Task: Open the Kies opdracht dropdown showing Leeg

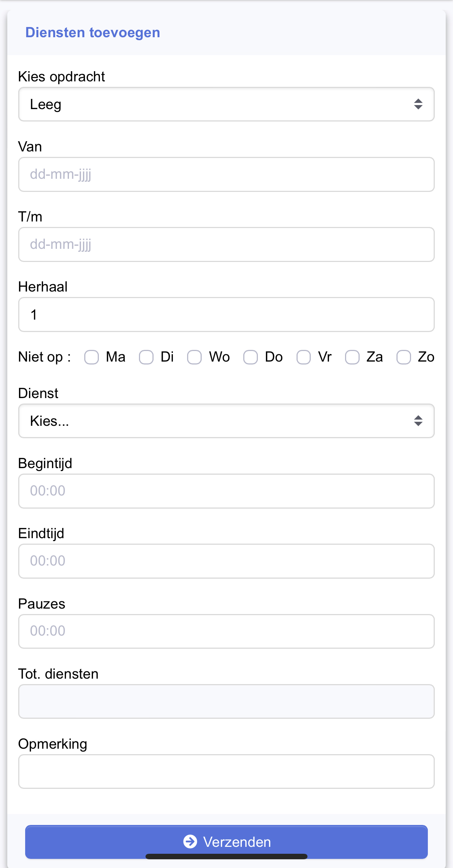Action: 226,104
